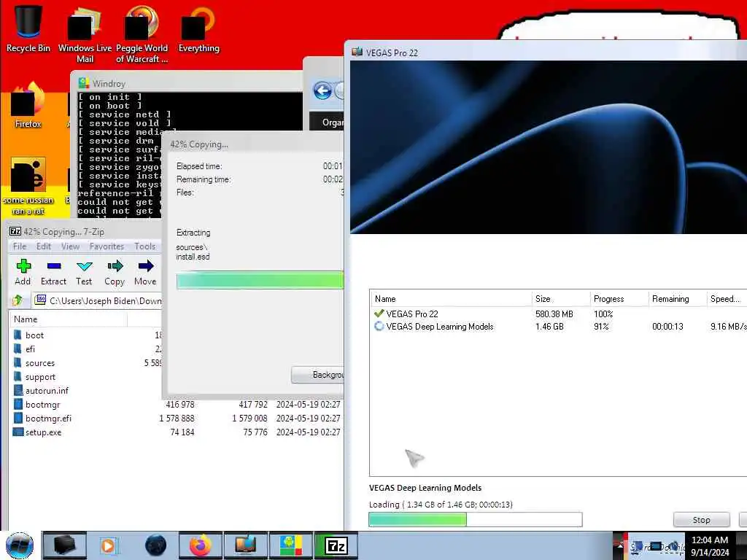Stop the VEGAS Deep Learning Models download
The height and width of the screenshot is (560, 747).
701,519
